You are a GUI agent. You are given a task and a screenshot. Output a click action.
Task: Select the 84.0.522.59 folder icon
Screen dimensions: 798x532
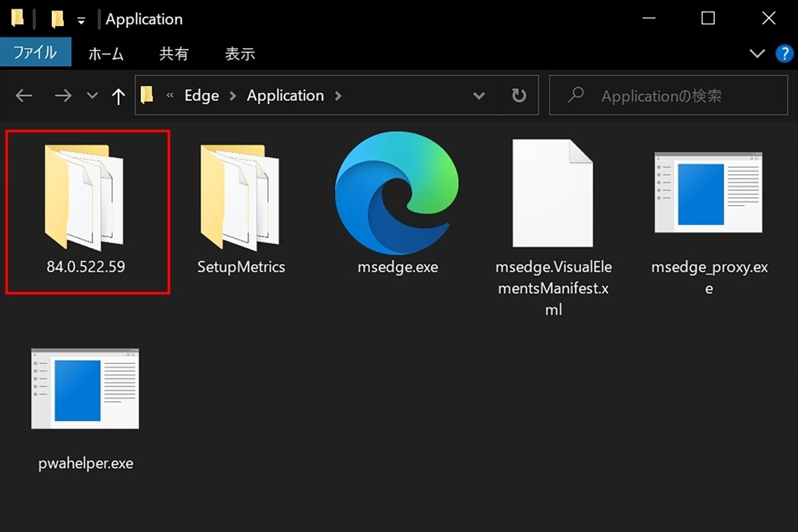[x=84, y=197]
